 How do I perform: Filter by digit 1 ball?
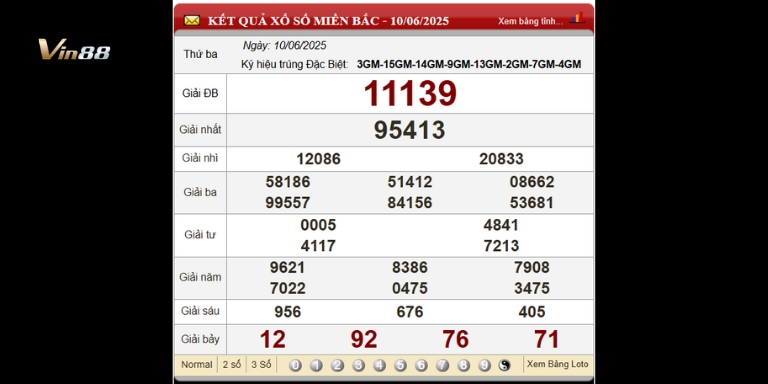316,365
